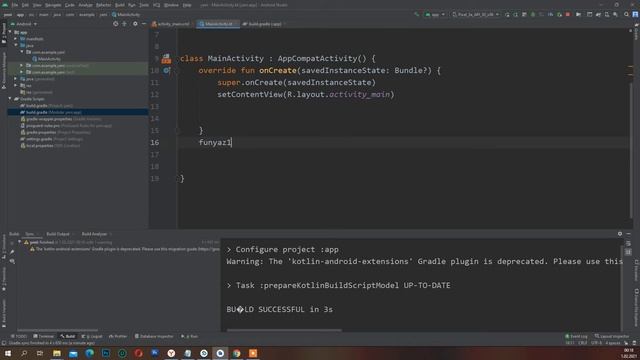Screen dimensions: 640x360
Task: Open the Run menu
Action: [131, 5]
